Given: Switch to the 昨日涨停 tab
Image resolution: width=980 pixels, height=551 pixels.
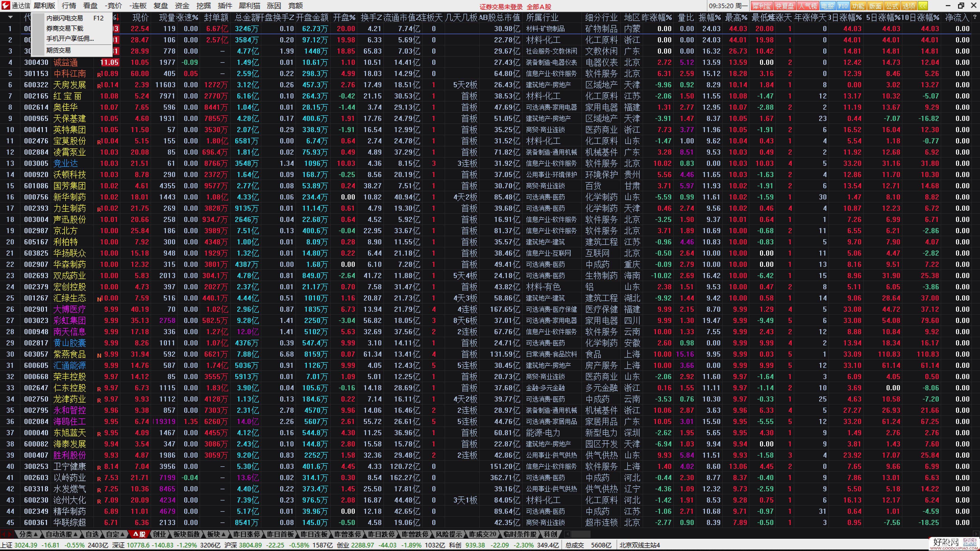Looking at the screenshot, I should pyautogui.click(x=247, y=534).
